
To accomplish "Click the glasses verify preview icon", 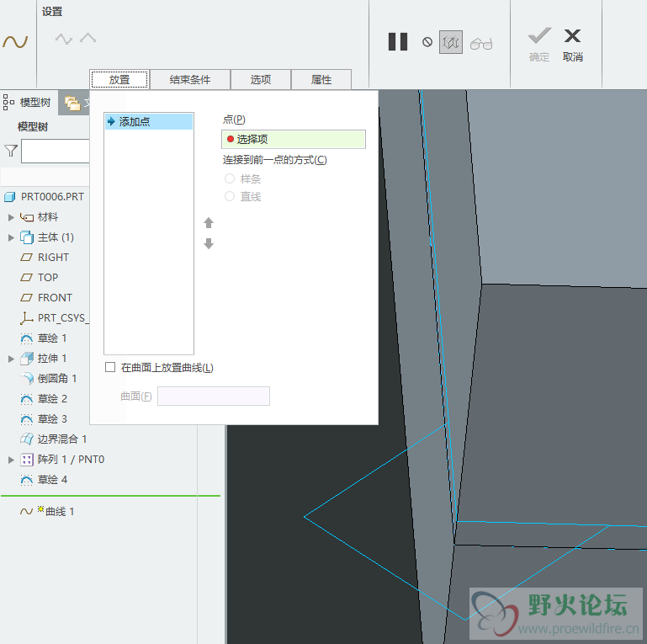I will tap(481, 43).
